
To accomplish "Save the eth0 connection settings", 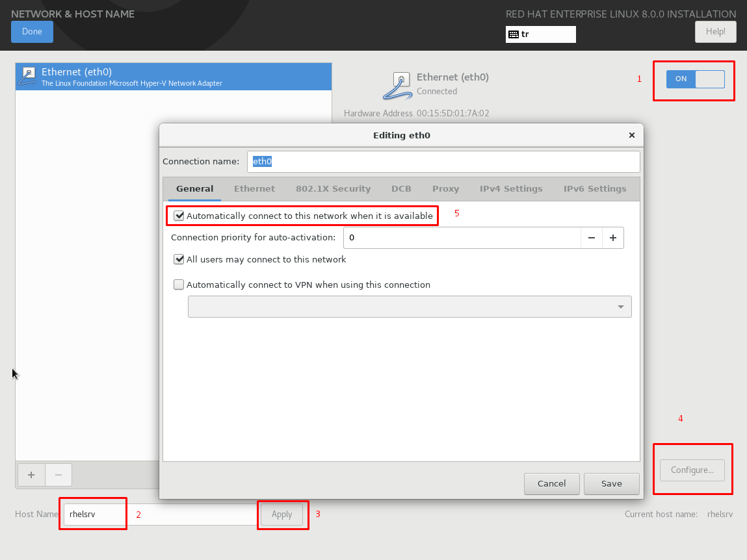I will tap(611, 483).
